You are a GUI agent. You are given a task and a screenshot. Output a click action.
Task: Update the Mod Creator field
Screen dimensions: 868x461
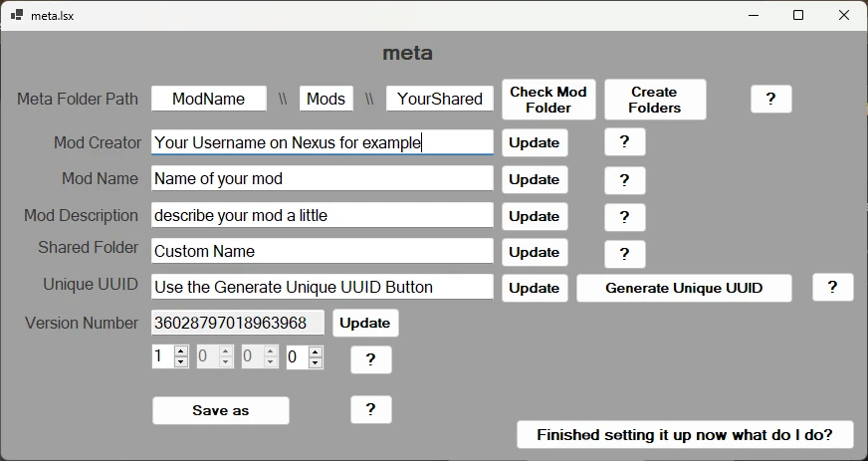534,142
